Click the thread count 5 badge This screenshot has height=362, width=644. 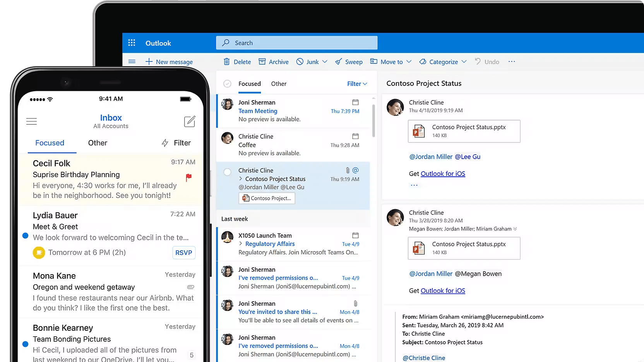(192, 355)
